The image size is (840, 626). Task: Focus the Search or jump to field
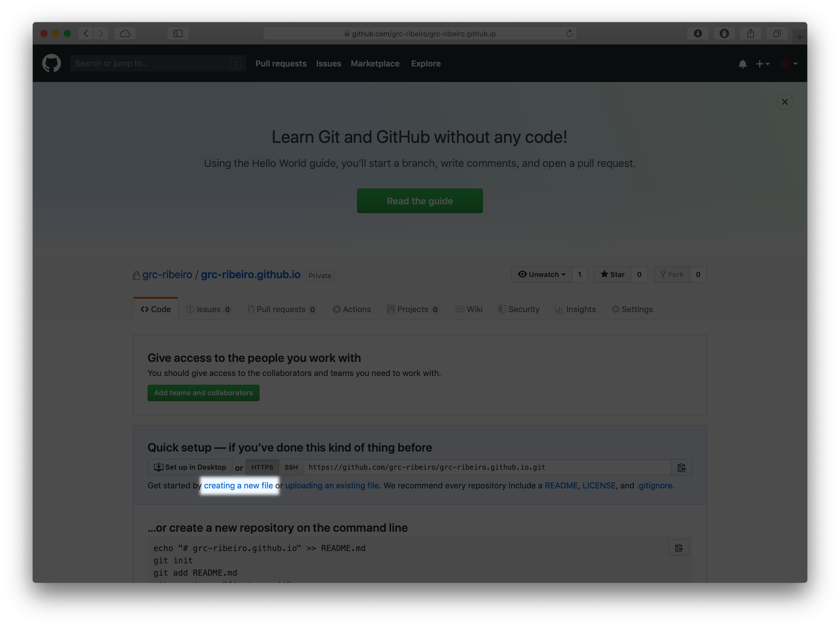click(x=158, y=63)
